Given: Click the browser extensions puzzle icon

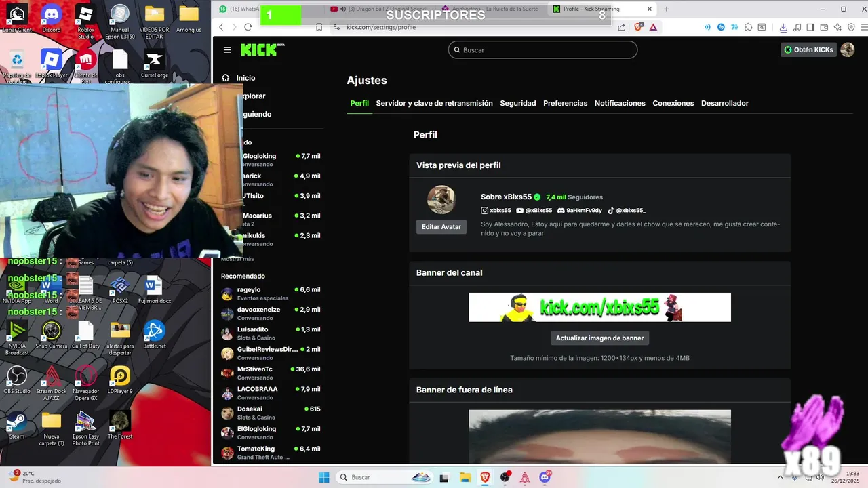Looking at the screenshot, I should point(748,27).
